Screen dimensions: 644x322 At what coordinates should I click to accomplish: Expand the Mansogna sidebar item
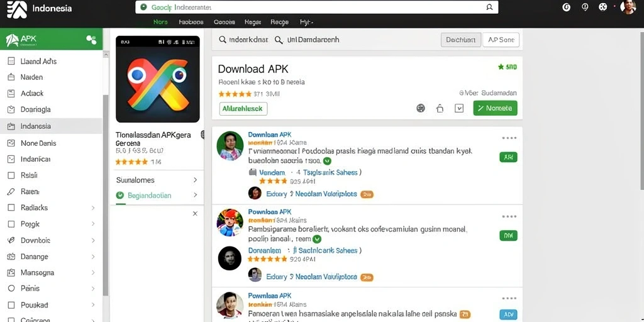click(93, 273)
